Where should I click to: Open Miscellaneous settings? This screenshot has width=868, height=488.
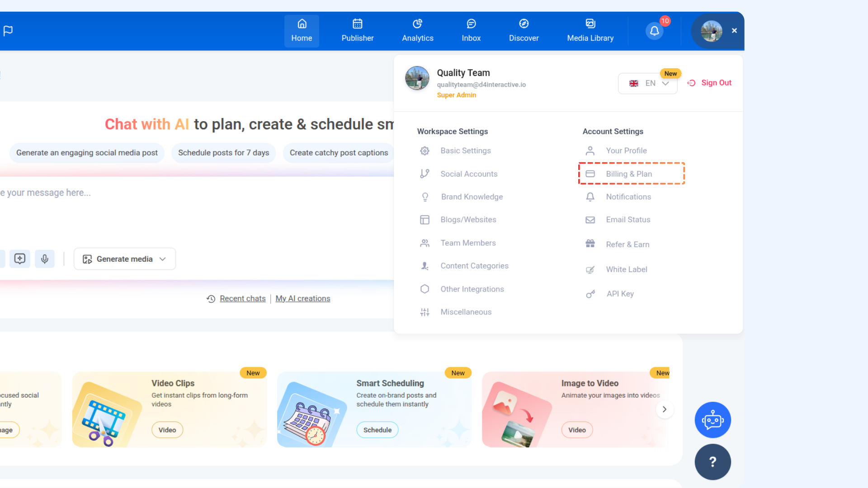tap(466, 312)
